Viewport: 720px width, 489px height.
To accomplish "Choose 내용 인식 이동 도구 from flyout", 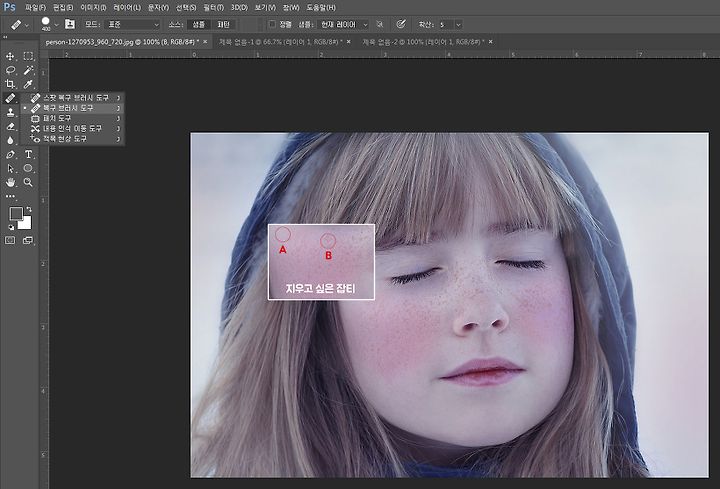I will [x=73, y=128].
